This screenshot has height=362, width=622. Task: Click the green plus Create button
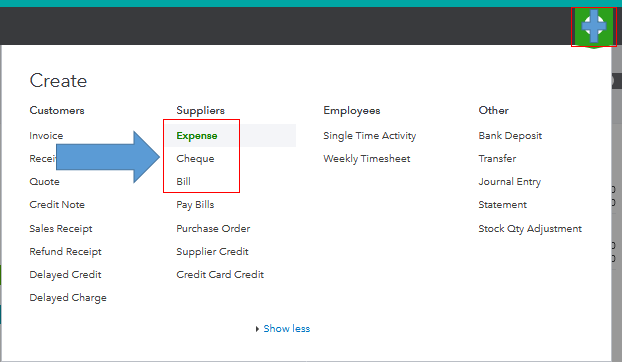[x=593, y=27]
